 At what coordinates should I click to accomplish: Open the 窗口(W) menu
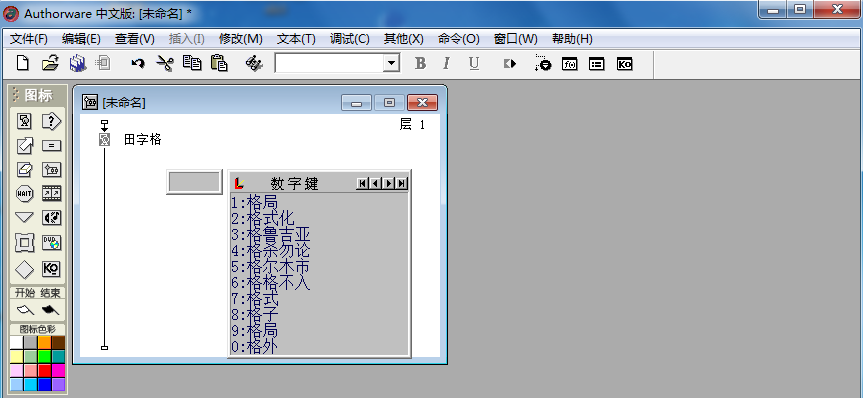pos(516,39)
